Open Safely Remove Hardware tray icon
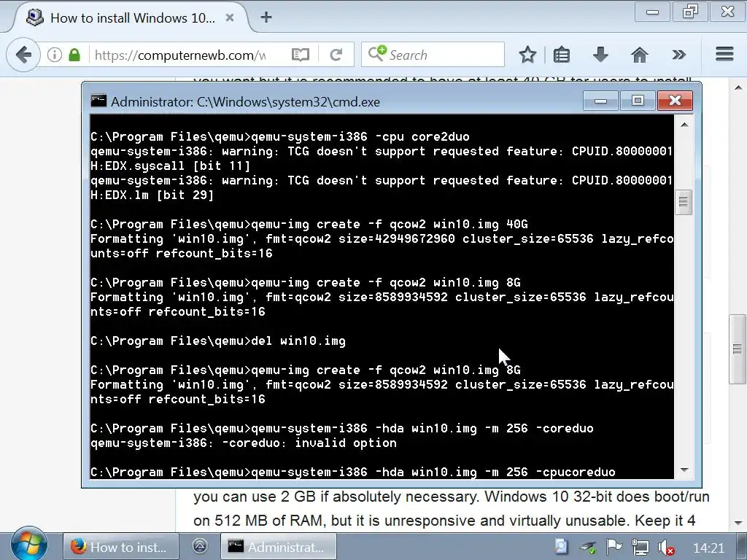This screenshot has height=560, width=747. (588, 548)
